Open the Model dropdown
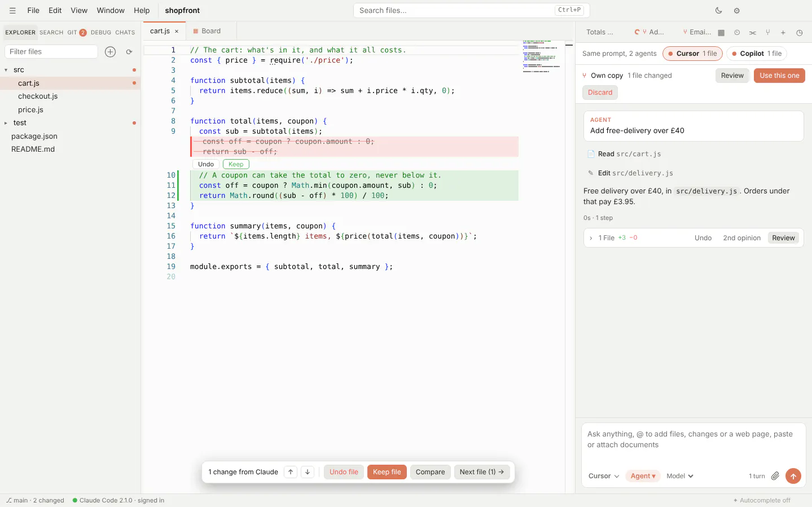 (x=680, y=476)
